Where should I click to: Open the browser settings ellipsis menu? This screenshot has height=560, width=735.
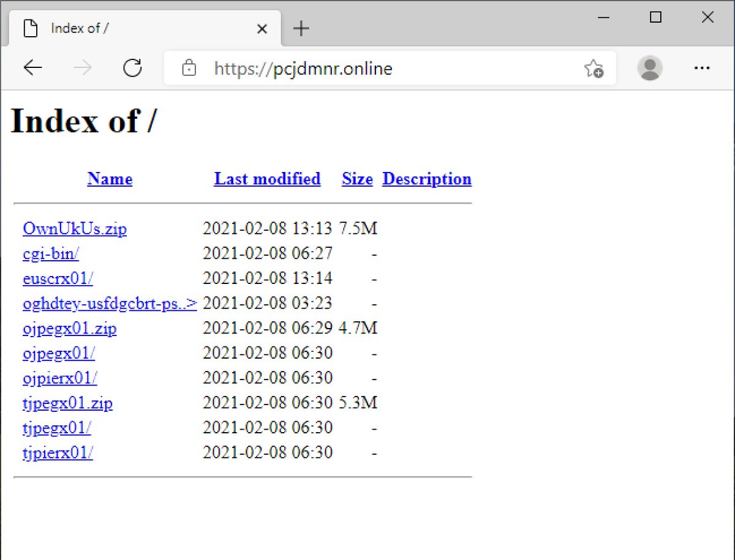coord(701,68)
